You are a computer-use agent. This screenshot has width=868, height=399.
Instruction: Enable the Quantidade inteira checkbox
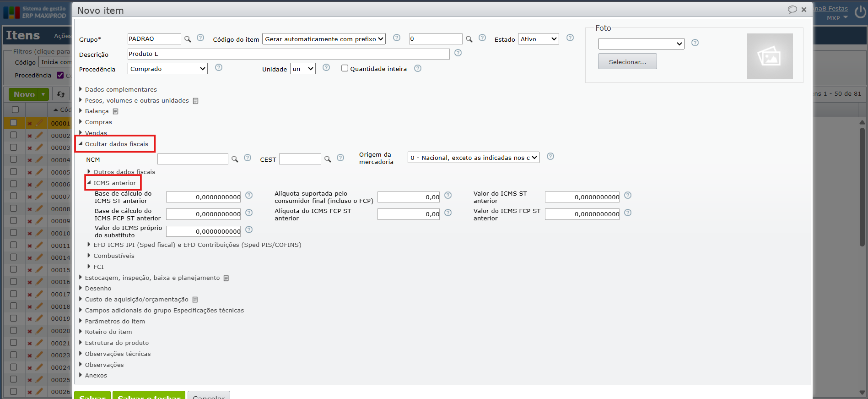tap(345, 68)
